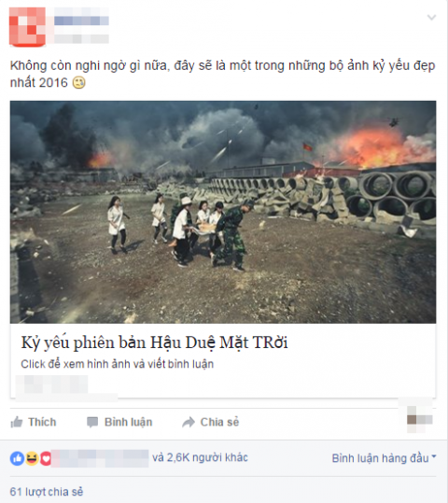This screenshot has width=448, height=503.
Task: Click the blurred poster name
Action: tap(81, 21)
